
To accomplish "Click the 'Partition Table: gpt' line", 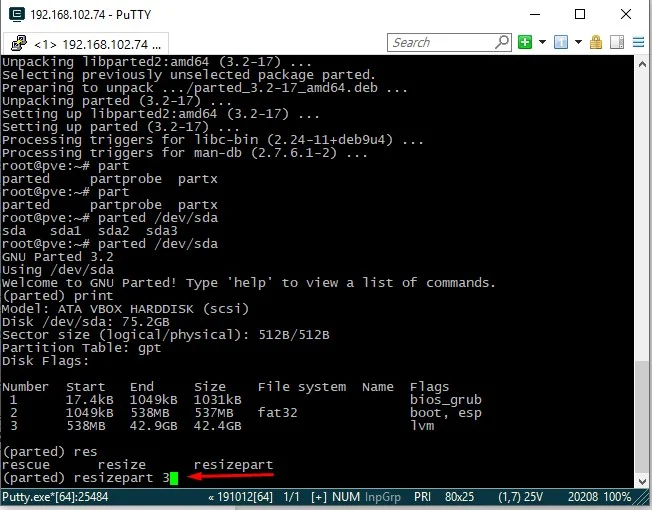I will pyautogui.click(x=82, y=348).
